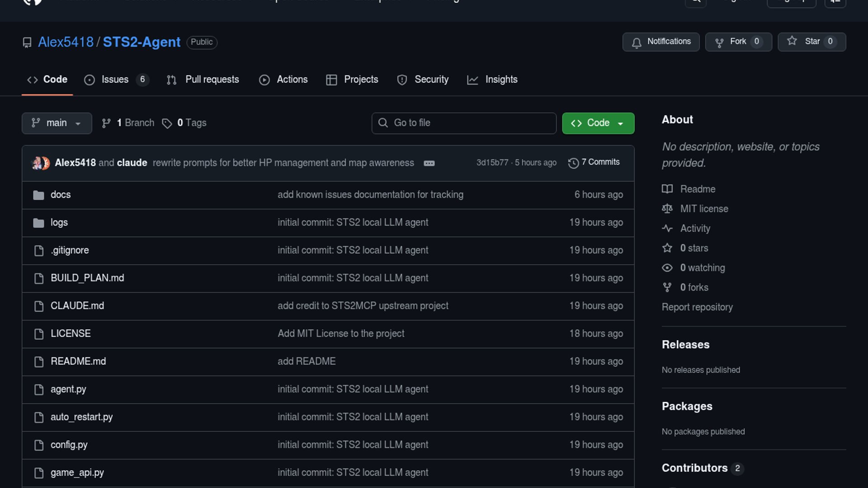This screenshot has width=868, height=488.
Task: Open the 0 watching eye link
Action: tap(702, 267)
